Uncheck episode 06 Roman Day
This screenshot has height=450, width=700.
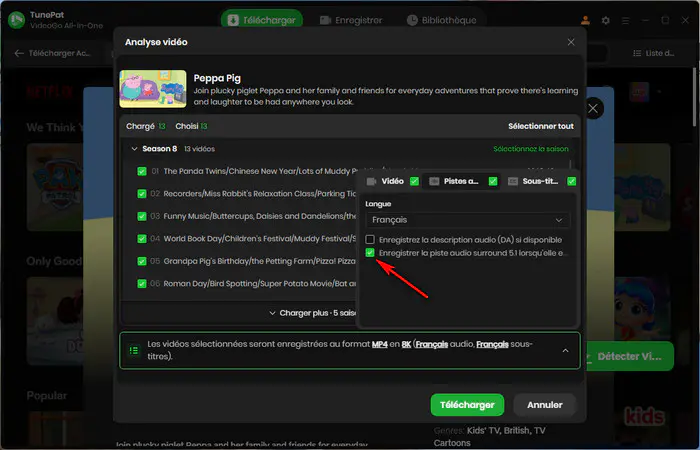coord(142,283)
